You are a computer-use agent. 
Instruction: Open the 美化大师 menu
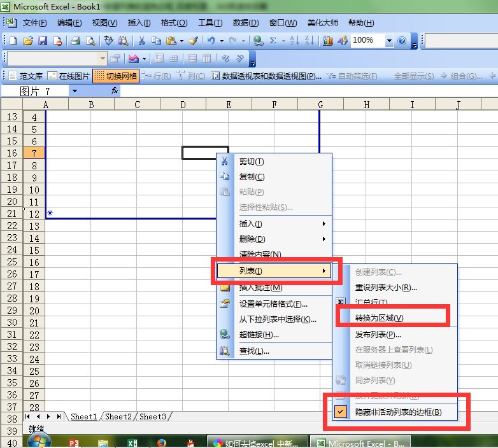pos(323,23)
